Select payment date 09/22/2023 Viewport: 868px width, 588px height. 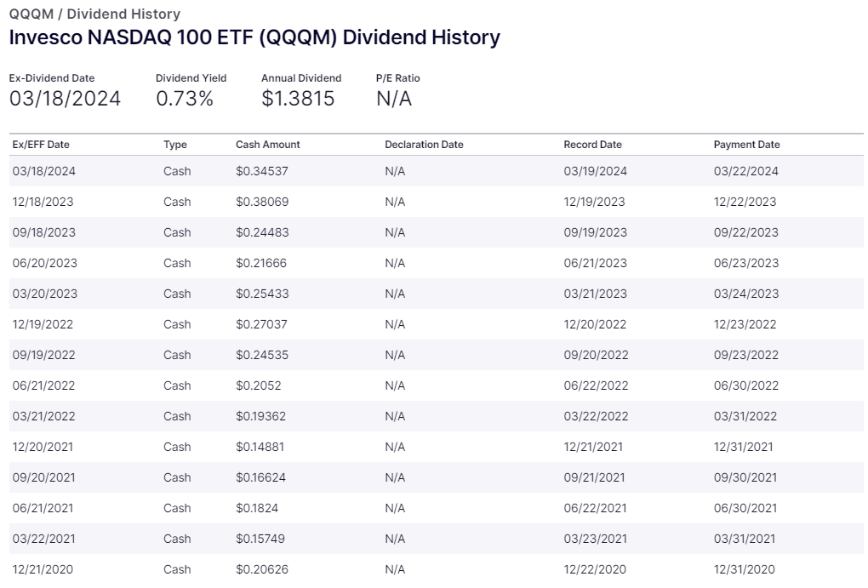(x=745, y=232)
